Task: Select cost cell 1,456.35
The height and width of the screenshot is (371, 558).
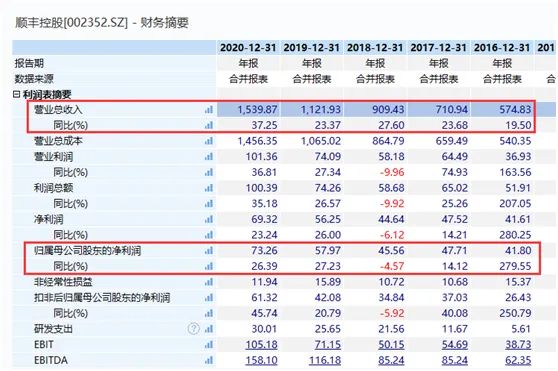Action: point(257,141)
